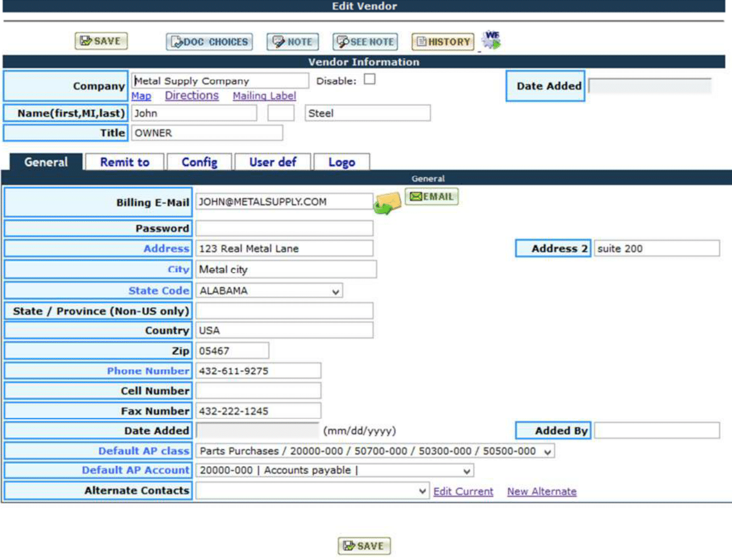Click the bottom SAVE button

tap(364, 546)
